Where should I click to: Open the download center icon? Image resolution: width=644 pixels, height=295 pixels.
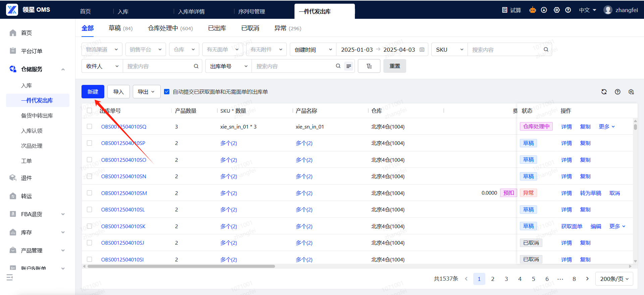[x=544, y=10]
